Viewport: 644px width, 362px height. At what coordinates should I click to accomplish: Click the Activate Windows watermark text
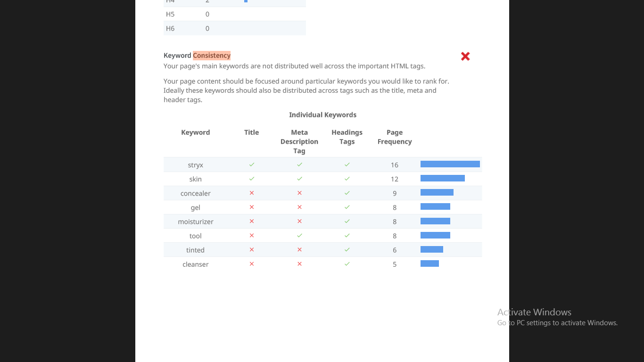[x=534, y=312]
